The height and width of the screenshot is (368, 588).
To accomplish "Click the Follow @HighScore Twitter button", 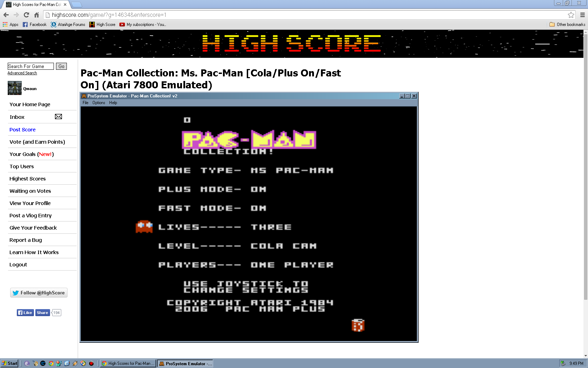I will (39, 293).
